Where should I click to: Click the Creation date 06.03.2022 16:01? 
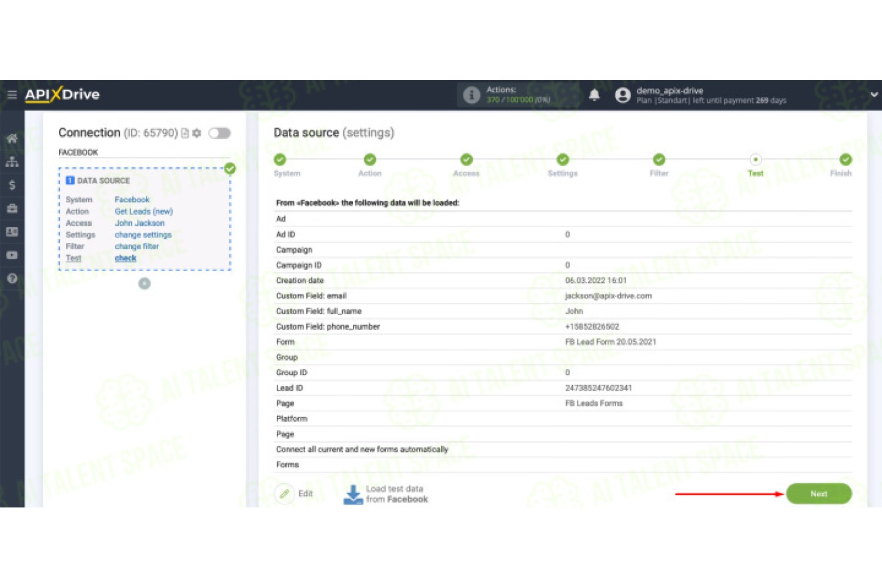point(596,280)
